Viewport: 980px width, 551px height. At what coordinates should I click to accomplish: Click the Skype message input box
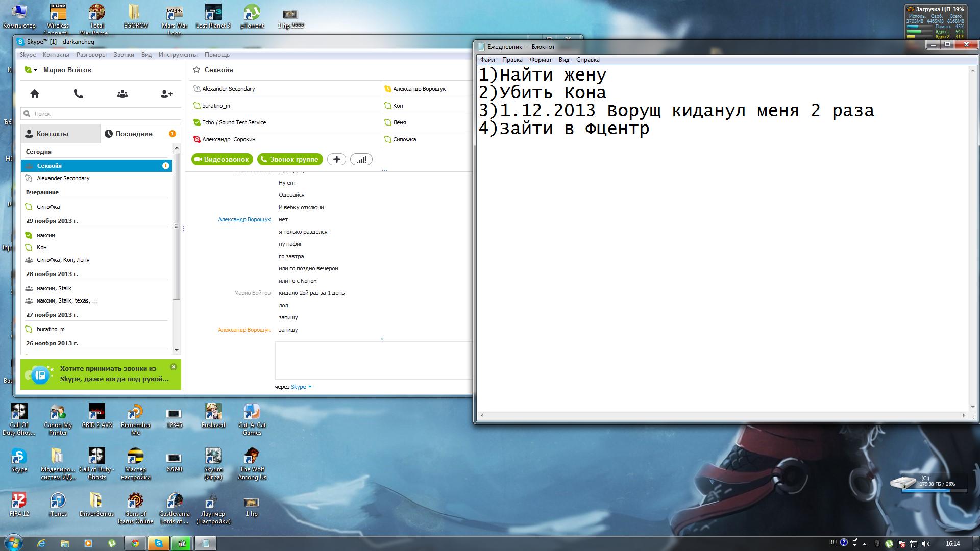374,360
